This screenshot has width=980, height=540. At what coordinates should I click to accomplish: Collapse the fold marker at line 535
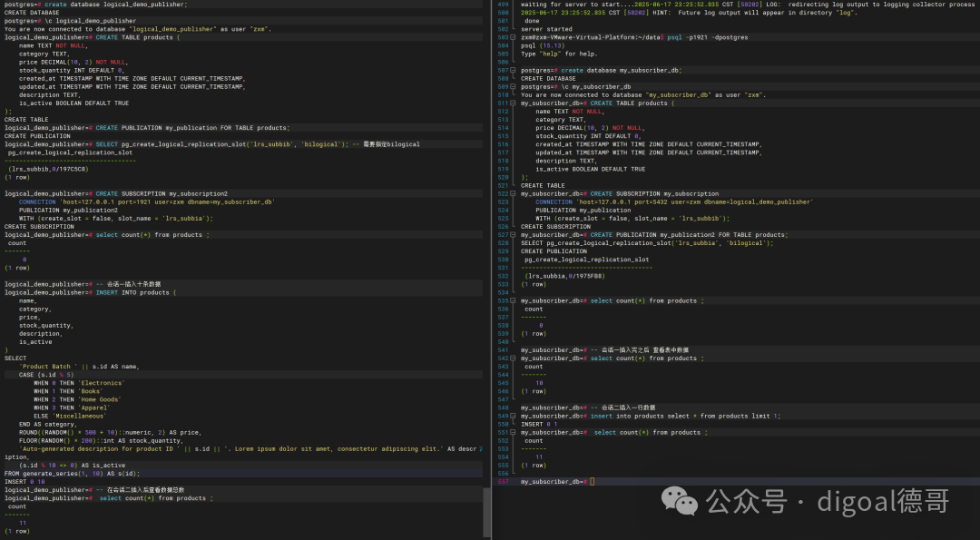pyautogui.click(x=513, y=301)
